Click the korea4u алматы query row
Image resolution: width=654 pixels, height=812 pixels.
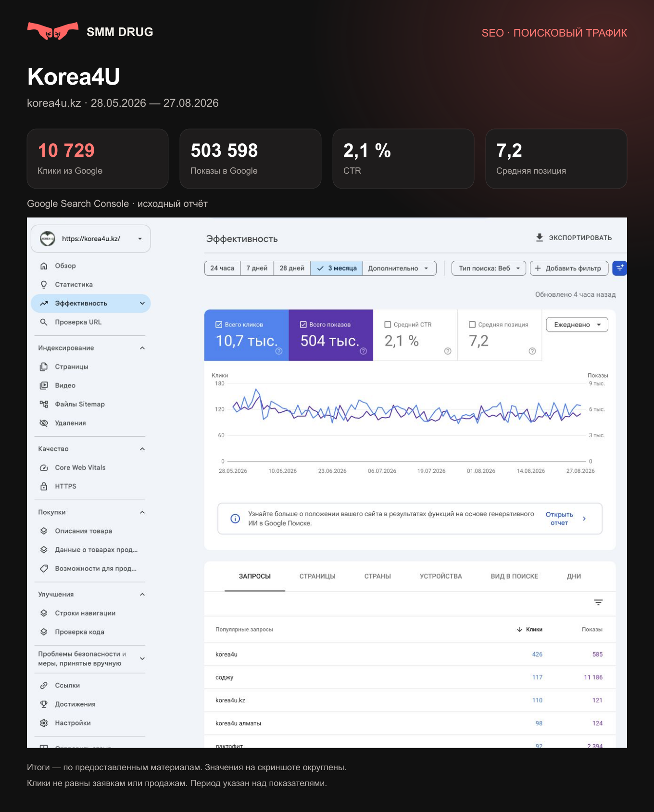[410, 723]
